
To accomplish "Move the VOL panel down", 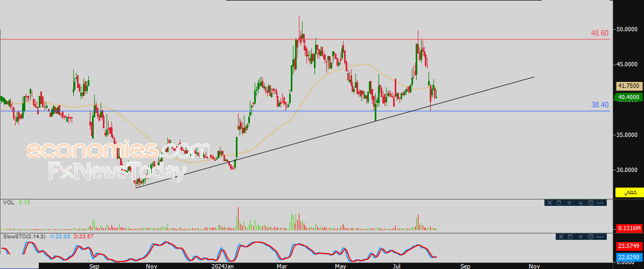I will [x=581, y=203].
